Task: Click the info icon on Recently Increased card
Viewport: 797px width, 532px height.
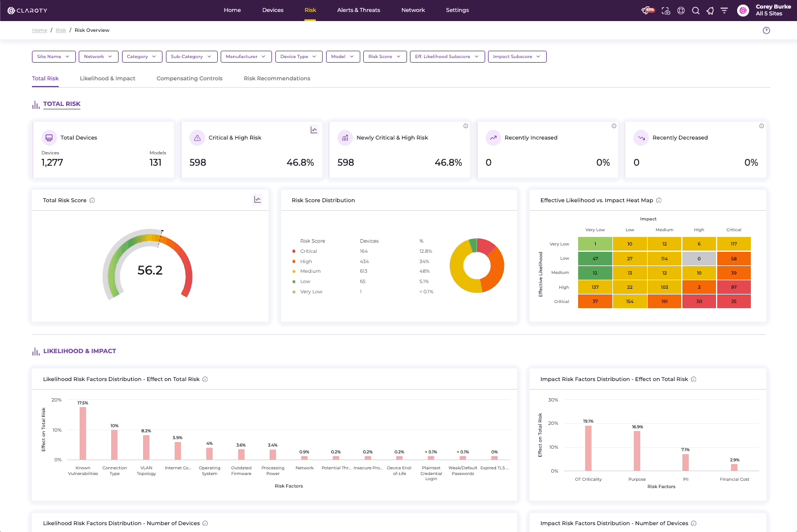Action: pyautogui.click(x=613, y=126)
